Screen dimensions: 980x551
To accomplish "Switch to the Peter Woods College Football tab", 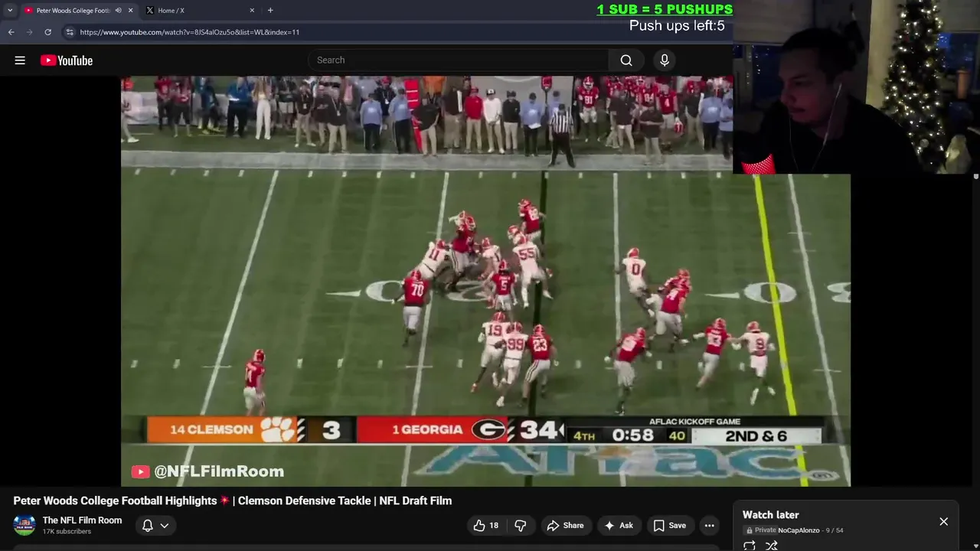I will 73,11.
